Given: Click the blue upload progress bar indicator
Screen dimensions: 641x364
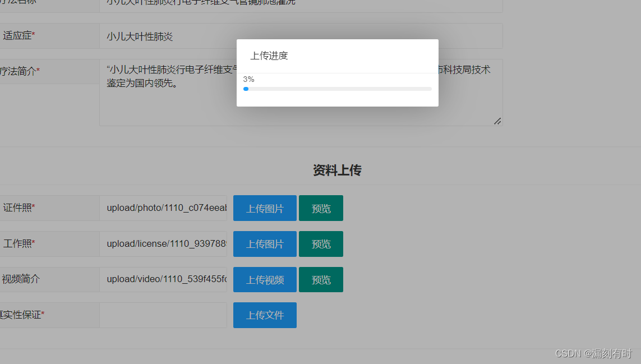Looking at the screenshot, I should (246, 89).
